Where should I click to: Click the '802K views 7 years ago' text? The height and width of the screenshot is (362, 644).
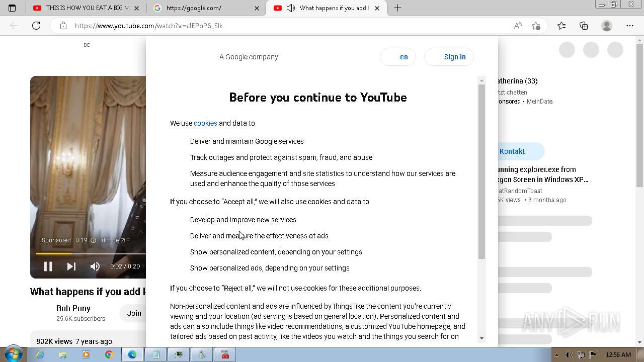click(x=74, y=341)
